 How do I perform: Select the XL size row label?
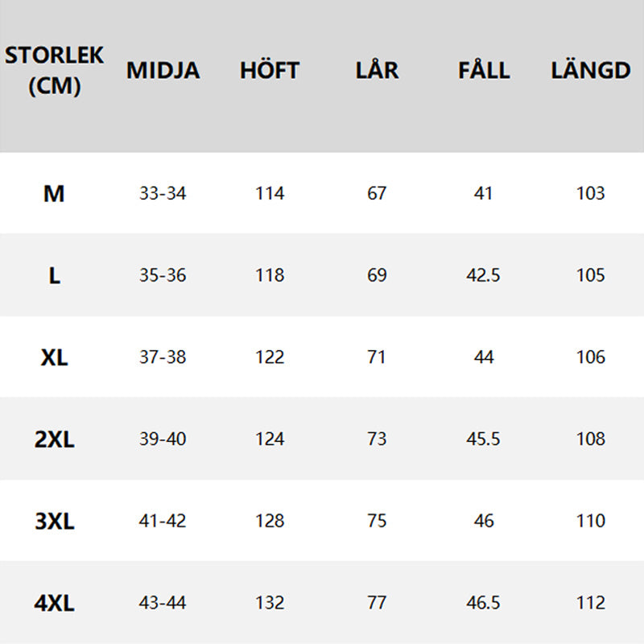(54, 357)
